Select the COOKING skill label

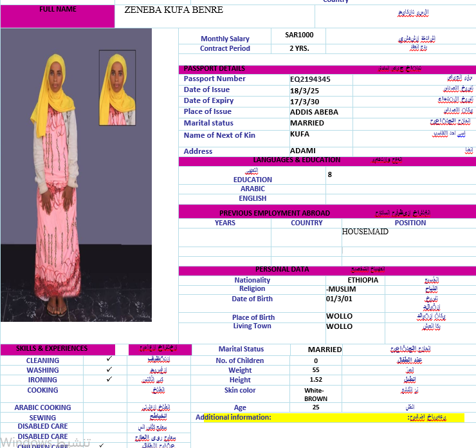pos(42,390)
